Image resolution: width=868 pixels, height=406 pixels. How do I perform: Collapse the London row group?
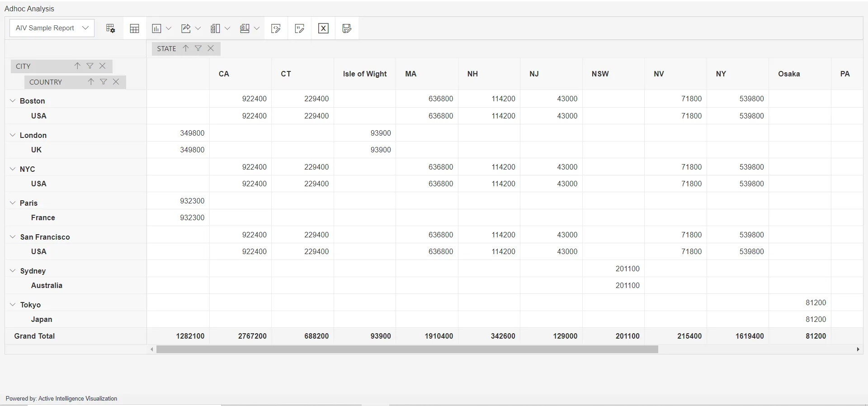tap(13, 135)
